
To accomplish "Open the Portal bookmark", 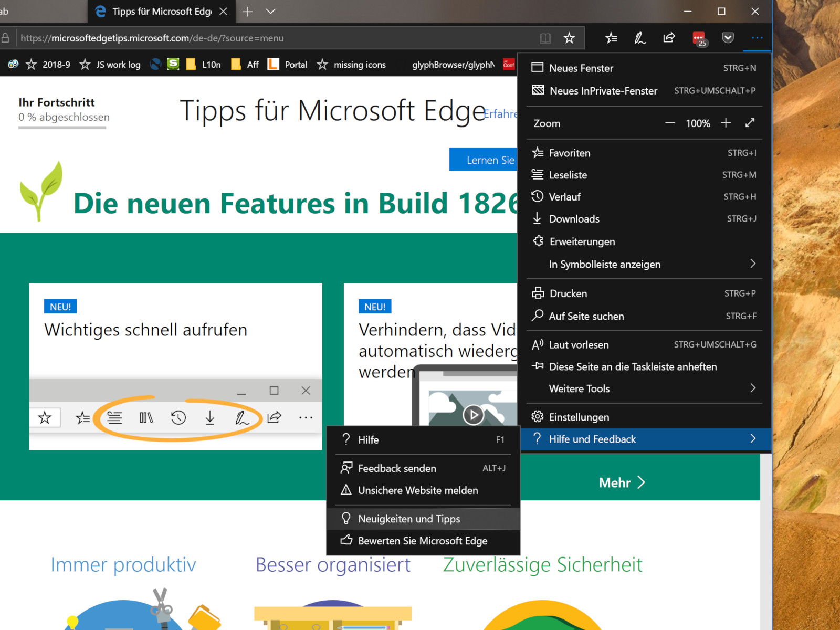I will pyautogui.click(x=288, y=65).
